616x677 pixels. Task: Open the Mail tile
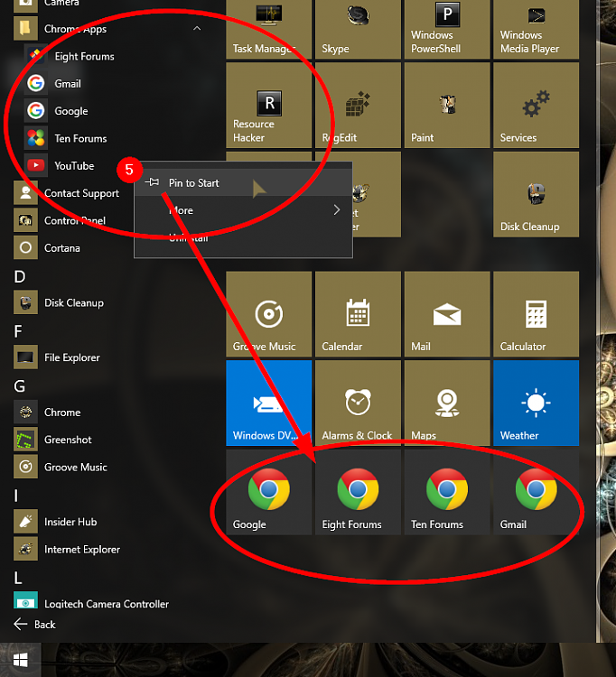pos(447,314)
